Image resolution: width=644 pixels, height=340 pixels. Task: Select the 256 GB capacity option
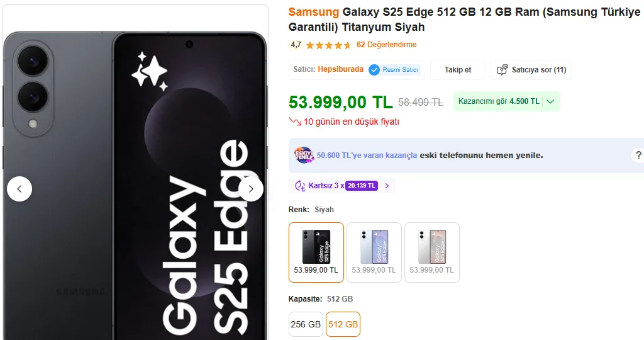(306, 324)
